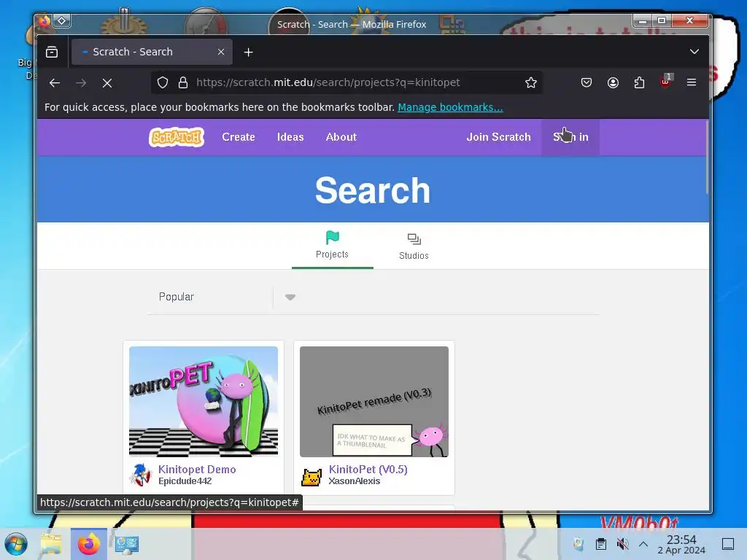Image resolution: width=747 pixels, height=560 pixels.
Task: Open Firefox View recent browsing icon
Action: click(x=52, y=52)
